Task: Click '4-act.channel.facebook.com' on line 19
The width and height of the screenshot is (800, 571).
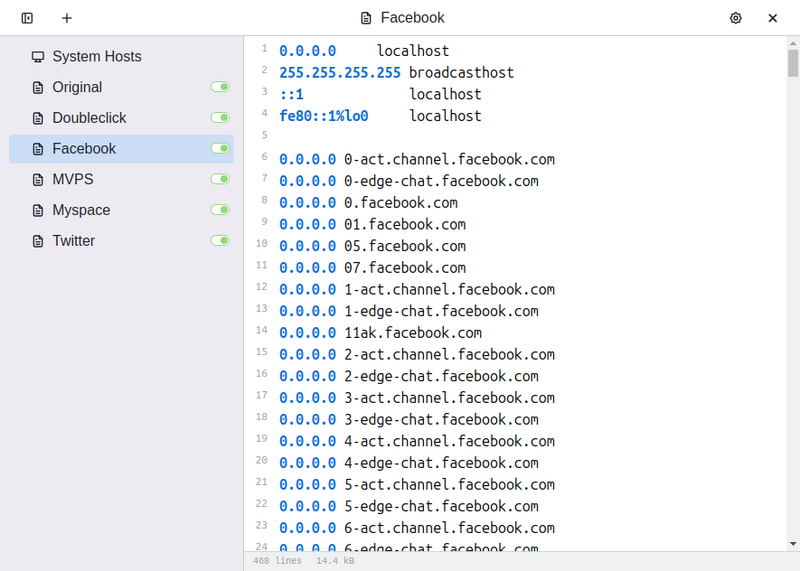Action: coord(449,441)
